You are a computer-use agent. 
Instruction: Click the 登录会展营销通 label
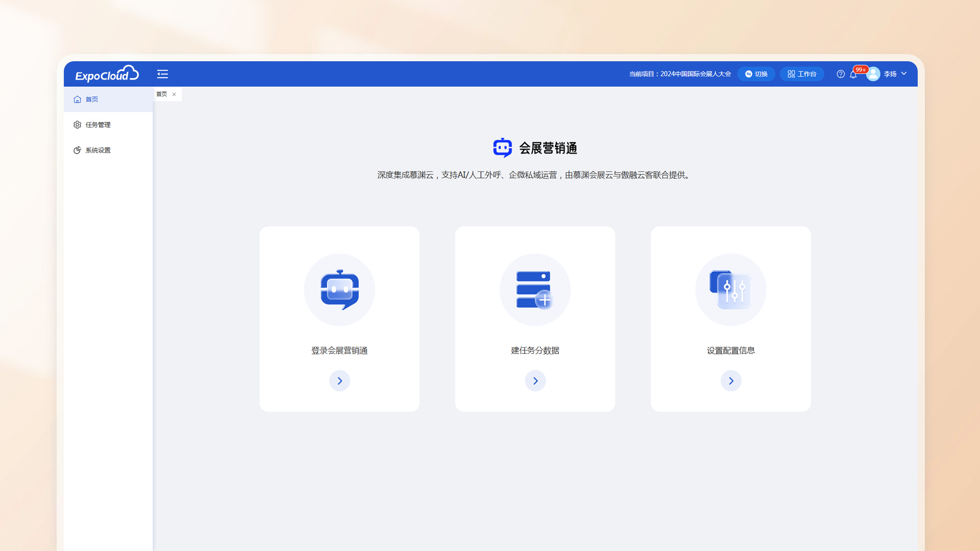339,350
